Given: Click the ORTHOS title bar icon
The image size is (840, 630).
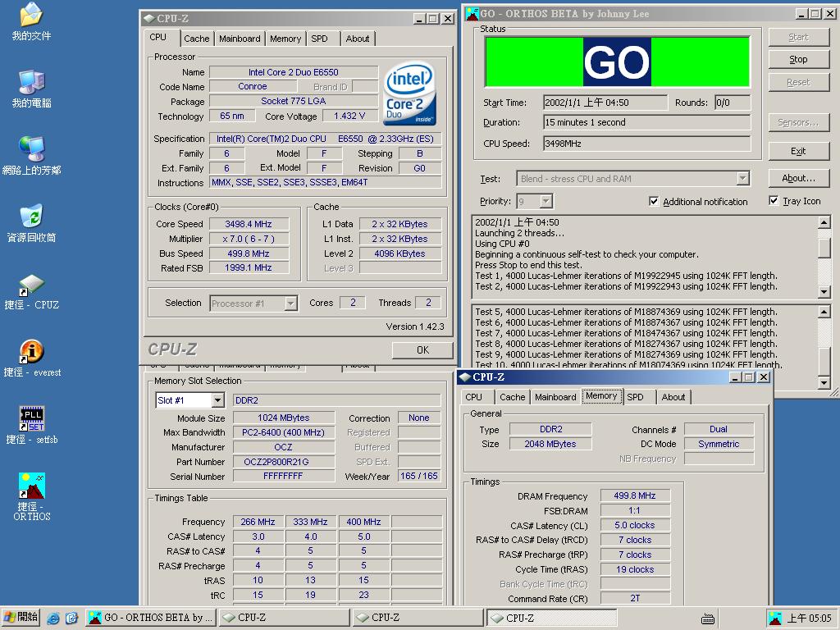Looking at the screenshot, I should [x=472, y=13].
